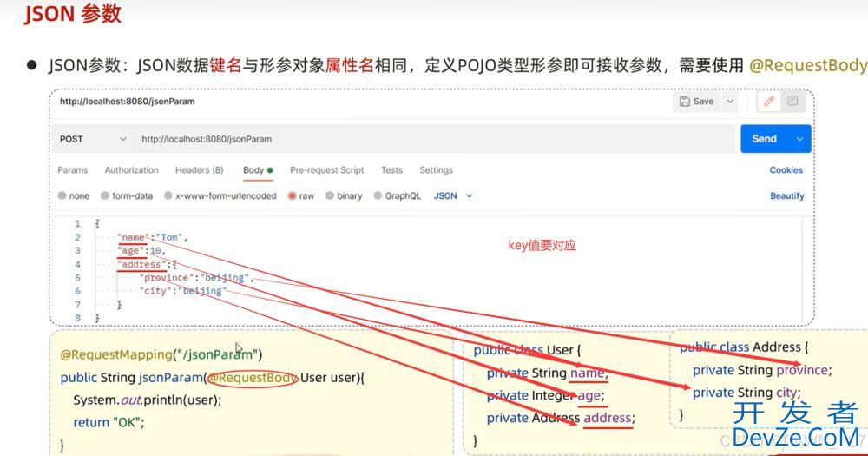Open the Headers (8) tab

coord(200,170)
